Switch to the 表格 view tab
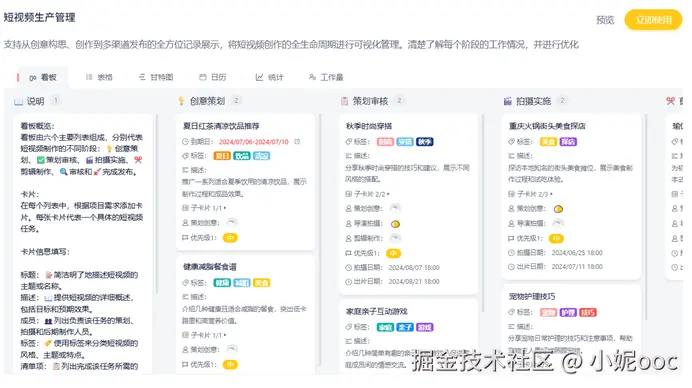The width and height of the screenshot is (692, 388). click(x=99, y=77)
